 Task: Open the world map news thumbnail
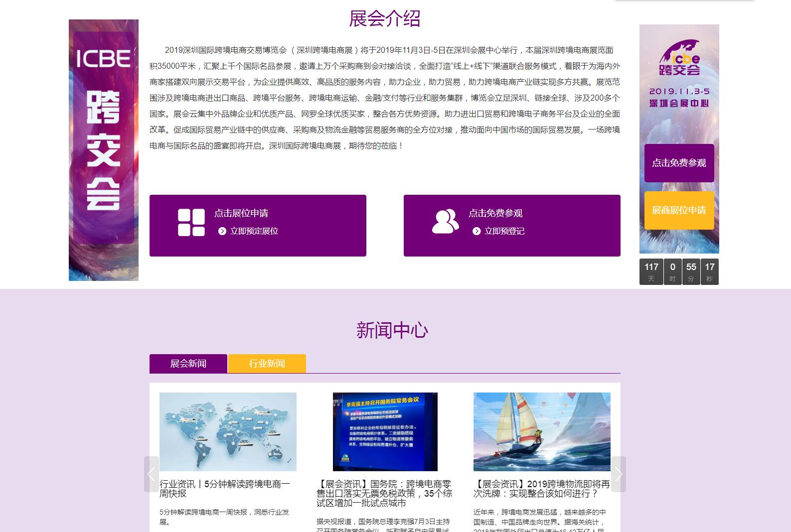(228, 431)
